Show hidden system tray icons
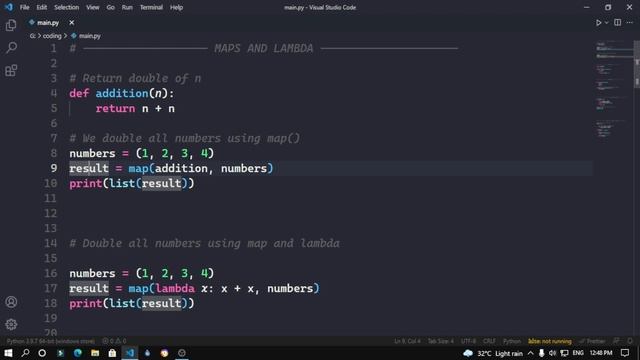The image size is (640, 360). (531, 353)
